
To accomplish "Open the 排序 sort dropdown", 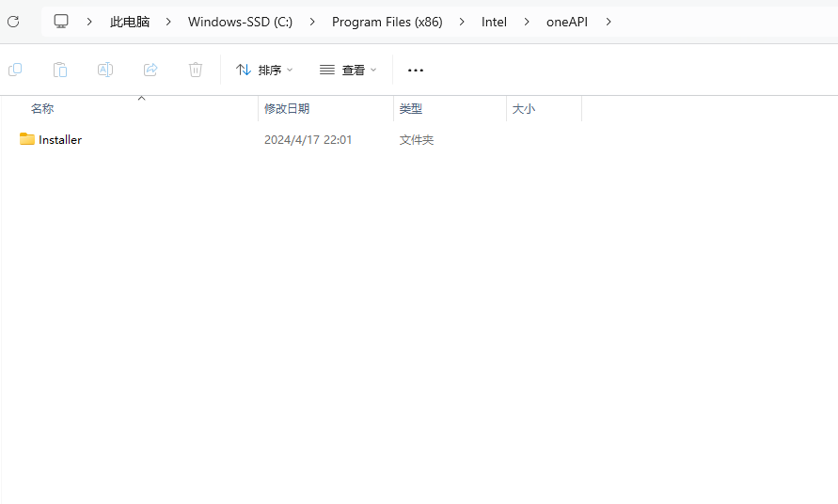I will (264, 70).
